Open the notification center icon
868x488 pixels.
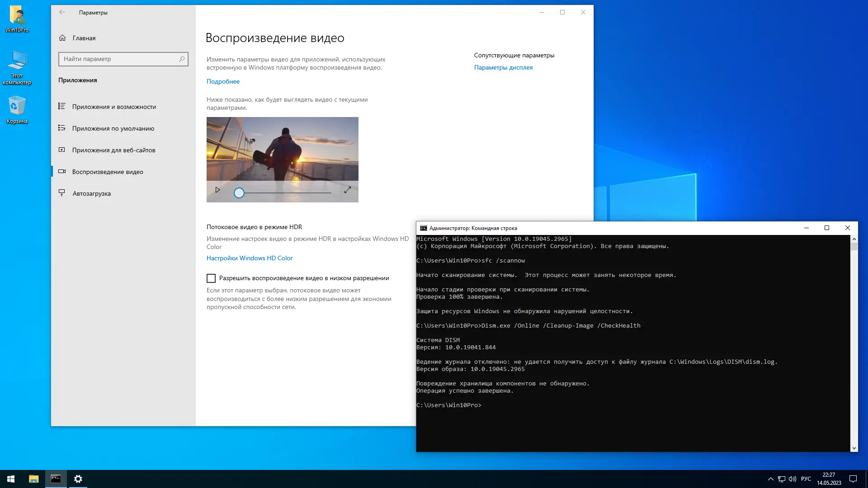click(853, 479)
